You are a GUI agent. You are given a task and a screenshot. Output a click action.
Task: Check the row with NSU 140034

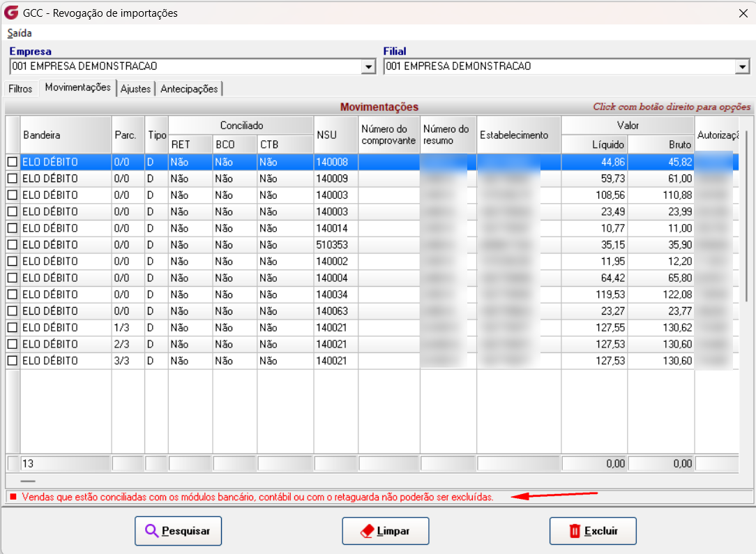click(13, 294)
